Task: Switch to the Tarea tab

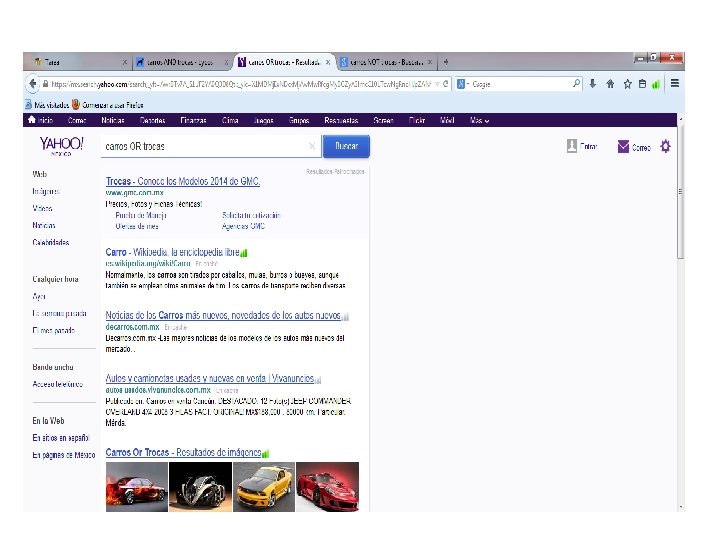Action: tap(76, 62)
